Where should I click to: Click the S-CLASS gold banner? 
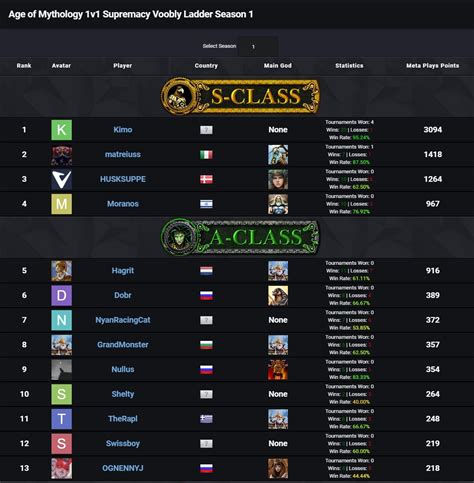click(240, 96)
